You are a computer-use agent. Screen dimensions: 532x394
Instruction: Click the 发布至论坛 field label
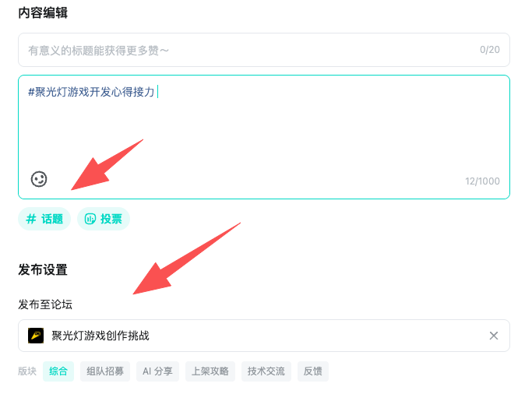[45, 304]
